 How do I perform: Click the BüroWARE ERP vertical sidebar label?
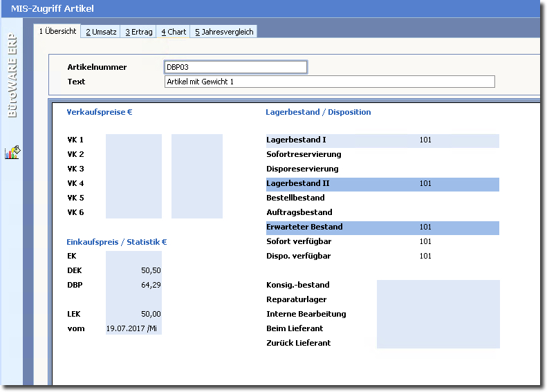click(12, 76)
